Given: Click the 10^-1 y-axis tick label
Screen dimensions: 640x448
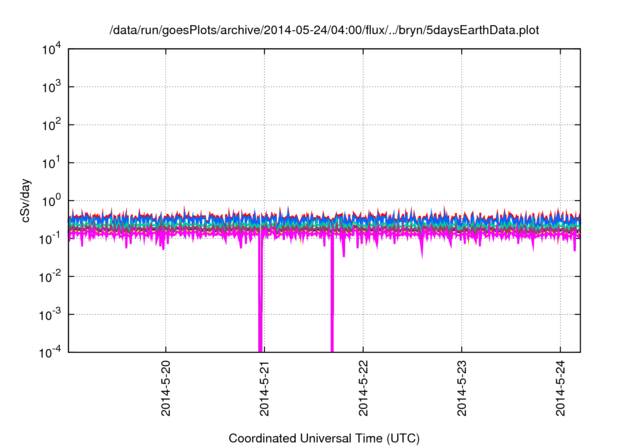Looking at the screenshot, I should click(x=50, y=239).
